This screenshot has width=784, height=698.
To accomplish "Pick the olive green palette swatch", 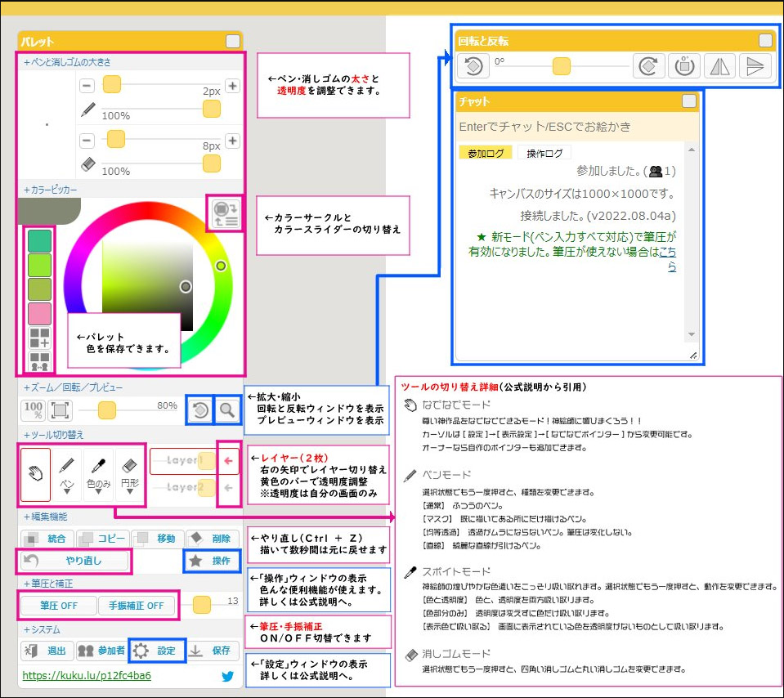I will coord(39,289).
